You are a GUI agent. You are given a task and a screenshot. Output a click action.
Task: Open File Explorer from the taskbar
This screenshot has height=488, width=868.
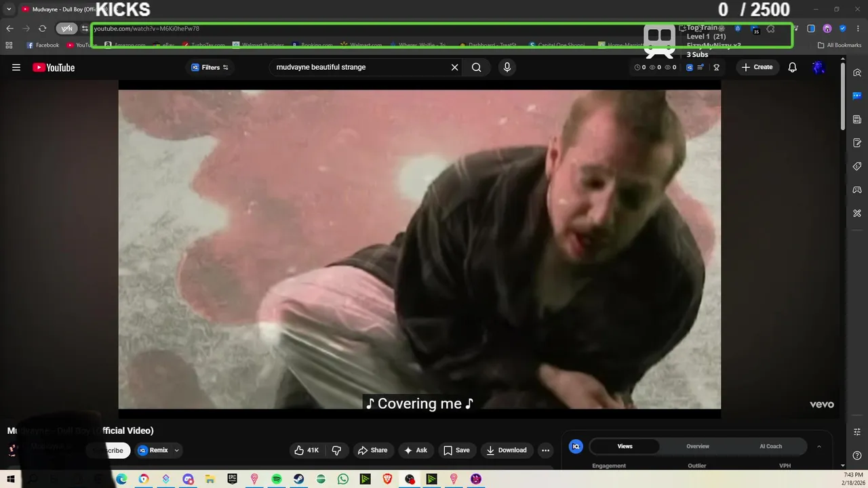(x=210, y=479)
